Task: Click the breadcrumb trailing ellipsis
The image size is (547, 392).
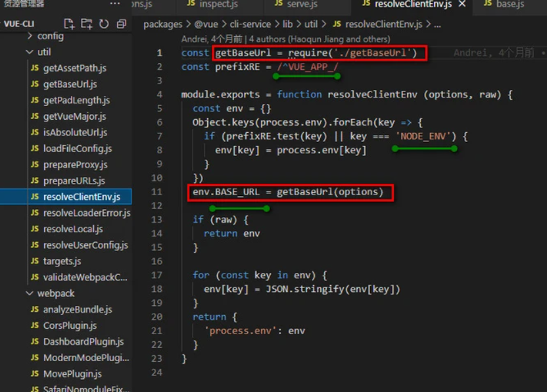Action: [x=437, y=25]
